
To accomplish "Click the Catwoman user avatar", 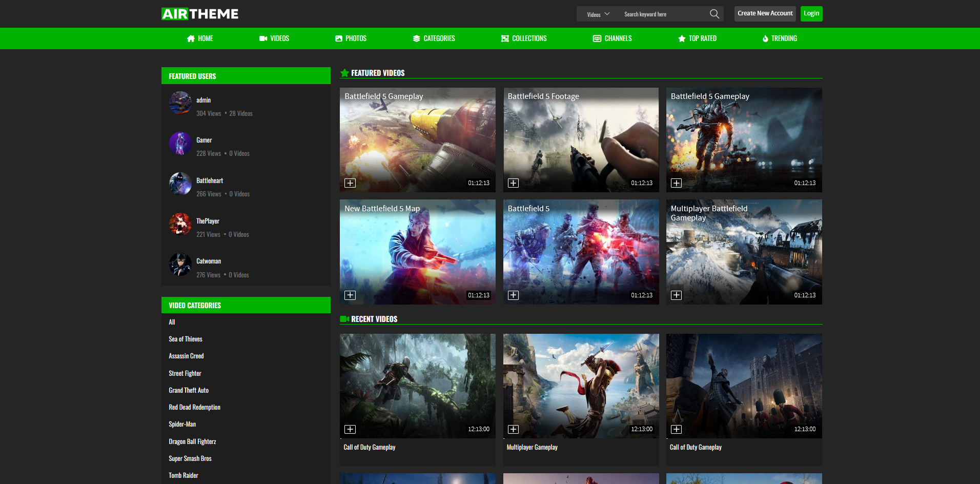I will click(x=180, y=265).
